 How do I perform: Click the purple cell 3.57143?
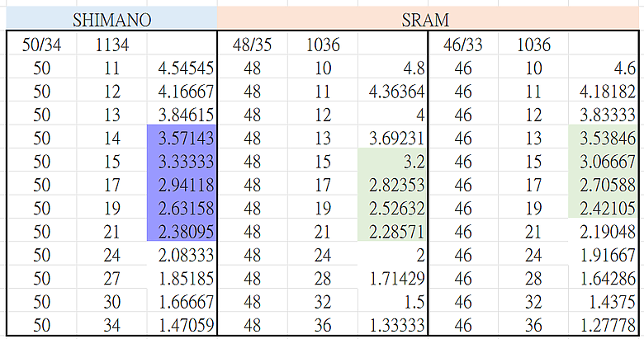(x=182, y=138)
